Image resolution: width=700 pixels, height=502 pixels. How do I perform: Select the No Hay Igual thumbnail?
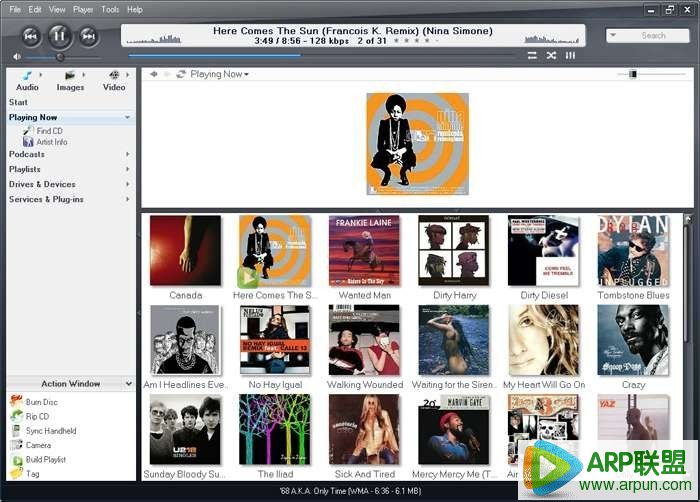coord(275,340)
